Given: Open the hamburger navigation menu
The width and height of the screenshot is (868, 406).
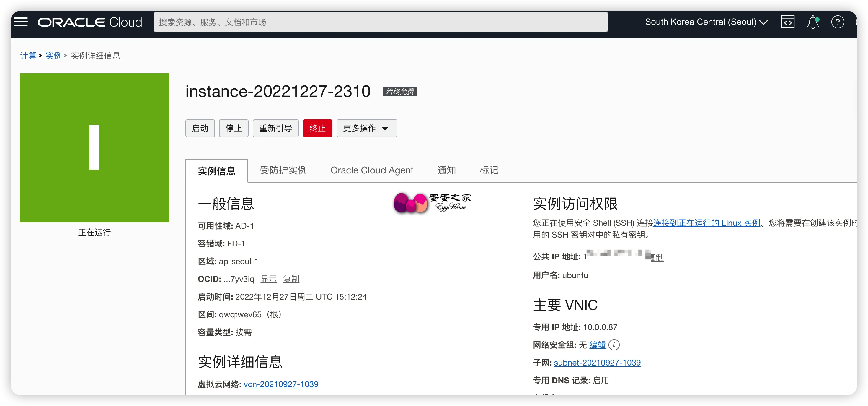Looking at the screenshot, I should click(x=21, y=22).
